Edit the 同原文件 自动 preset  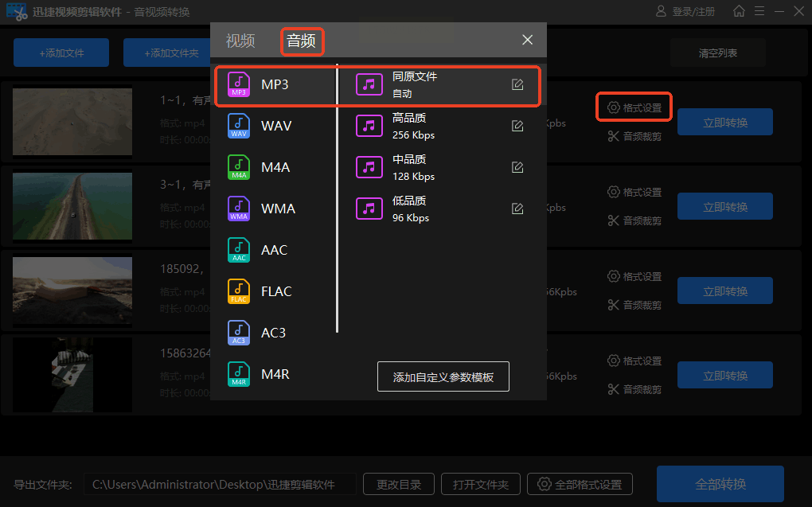point(517,84)
